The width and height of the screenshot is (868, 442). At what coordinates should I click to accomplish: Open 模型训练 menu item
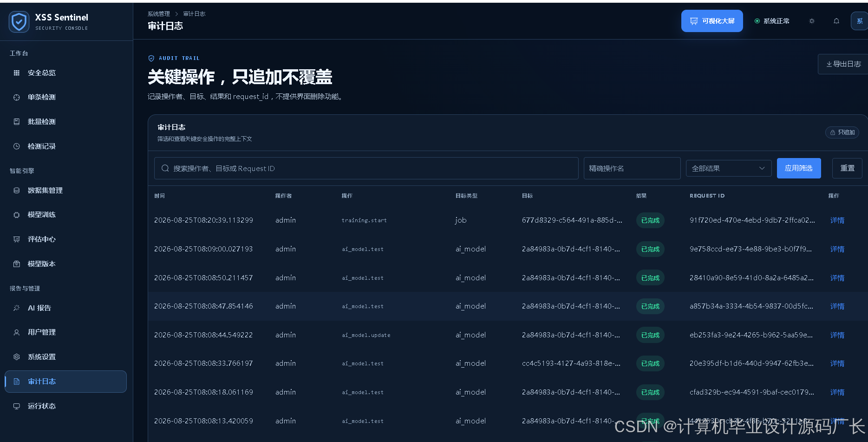click(x=65, y=215)
